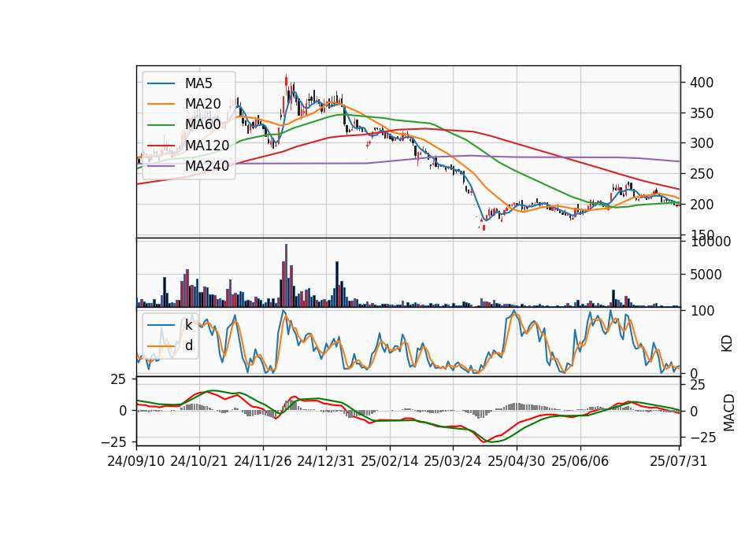This screenshot has height=543, width=756.
Task: Select the 24/12/31 date label
Action: [x=326, y=461]
